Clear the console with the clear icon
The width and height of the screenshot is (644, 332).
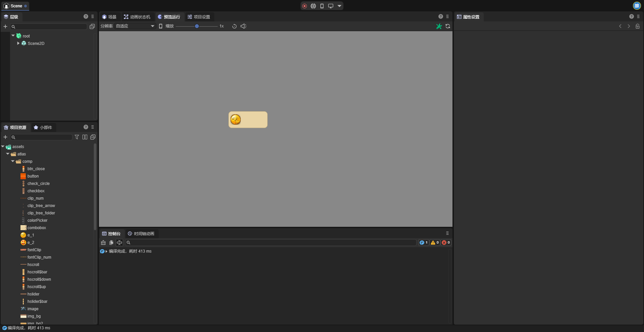[x=103, y=243]
